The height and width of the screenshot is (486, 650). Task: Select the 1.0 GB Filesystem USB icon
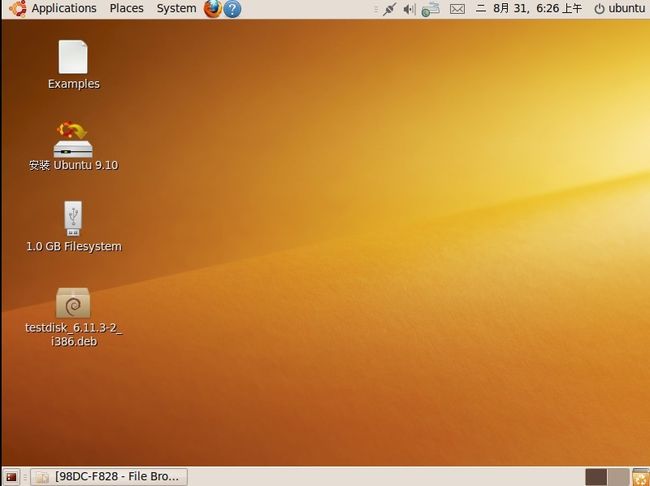click(x=73, y=227)
